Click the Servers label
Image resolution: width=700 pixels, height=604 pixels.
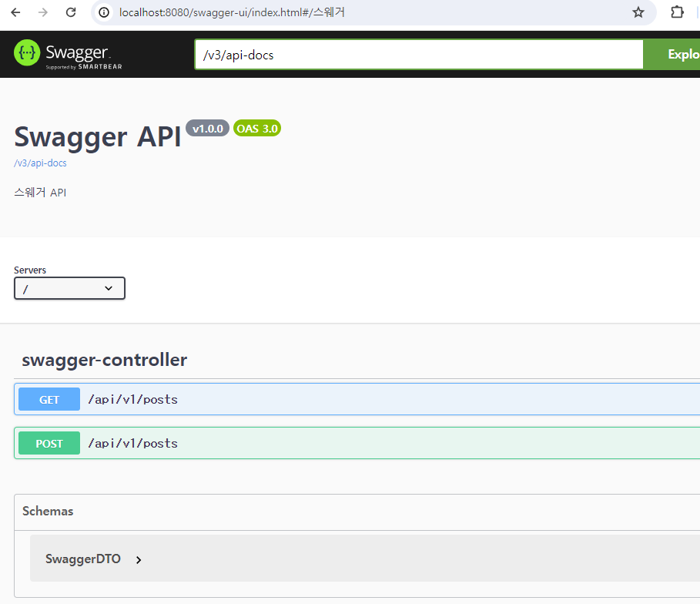(x=30, y=270)
